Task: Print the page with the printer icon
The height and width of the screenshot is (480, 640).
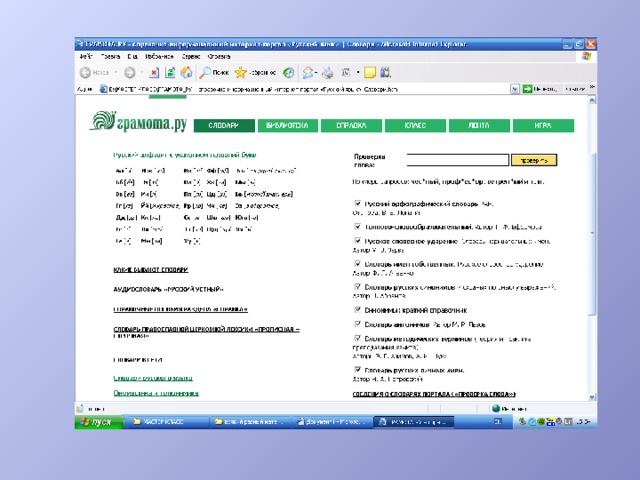Action: (x=327, y=73)
